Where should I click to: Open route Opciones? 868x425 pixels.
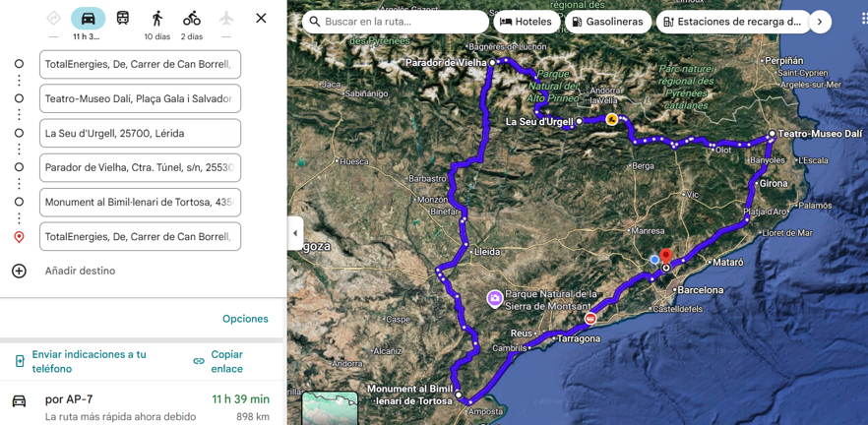245,319
